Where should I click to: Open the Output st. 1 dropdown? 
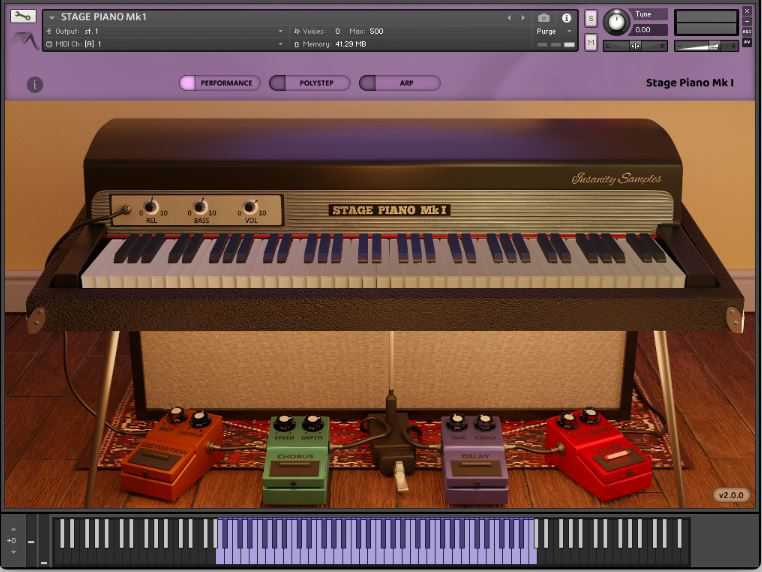pos(280,31)
